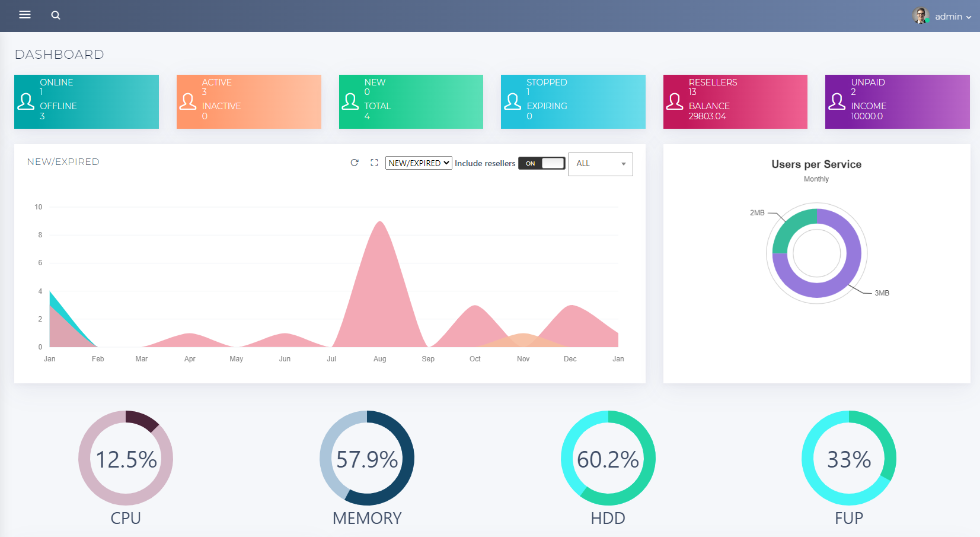The height and width of the screenshot is (537, 980).
Task: Expand the NEW/EXPIRED chart to fullscreen
Action: point(374,163)
